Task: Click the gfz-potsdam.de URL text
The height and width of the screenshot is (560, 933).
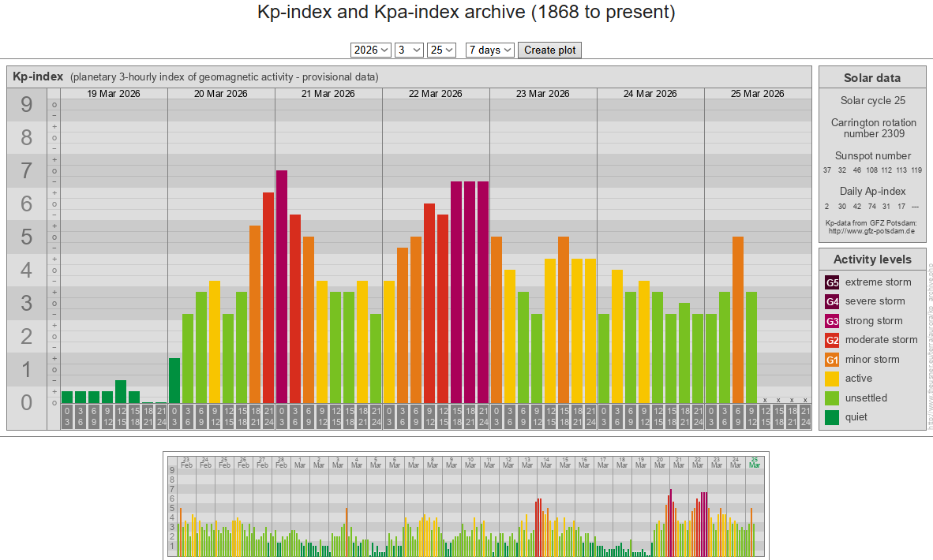Action: (871, 231)
